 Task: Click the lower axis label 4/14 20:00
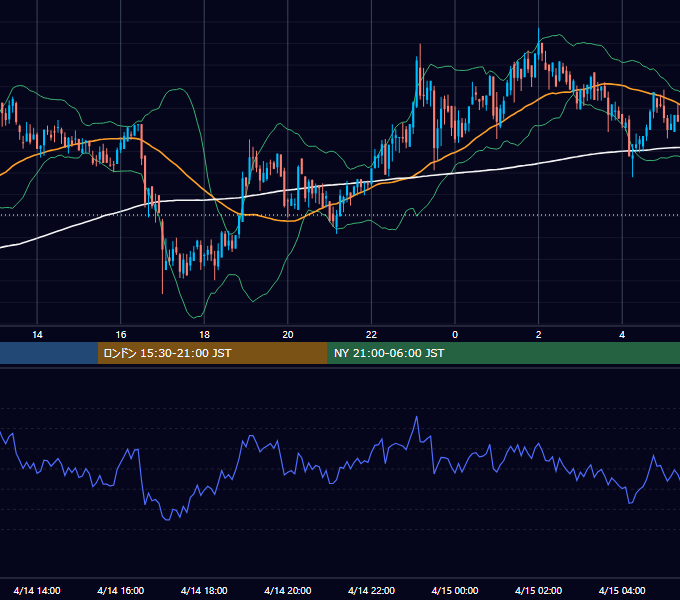pyautogui.click(x=288, y=590)
